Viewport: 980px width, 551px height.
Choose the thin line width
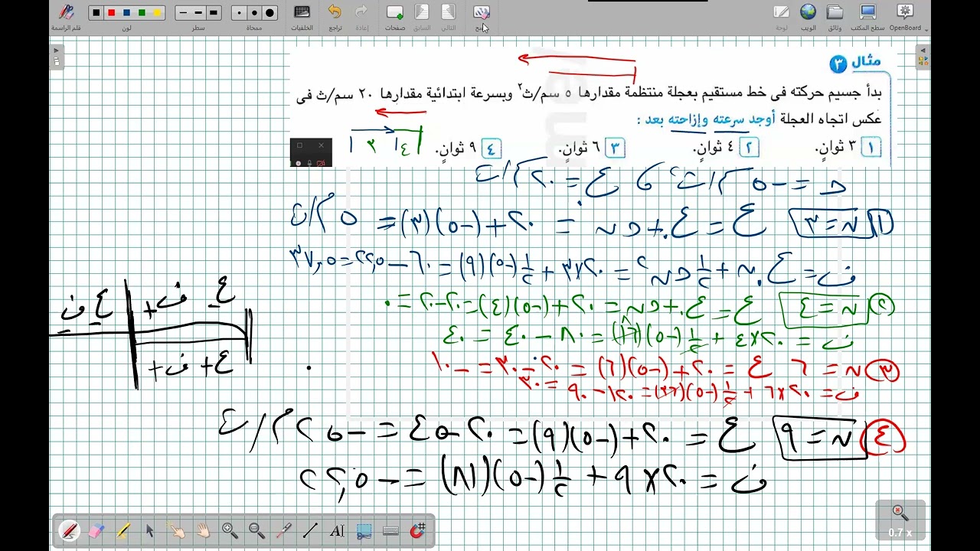pyautogui.click(x=183, y=13)
